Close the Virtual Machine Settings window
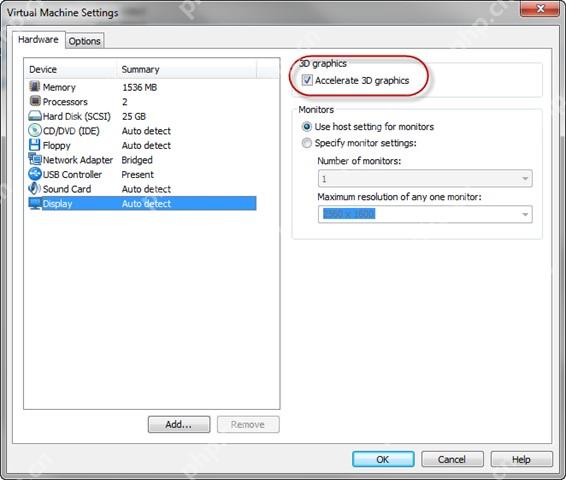Image resolution: width=566 pixels, height=480 pixels. tap(540, 9)
